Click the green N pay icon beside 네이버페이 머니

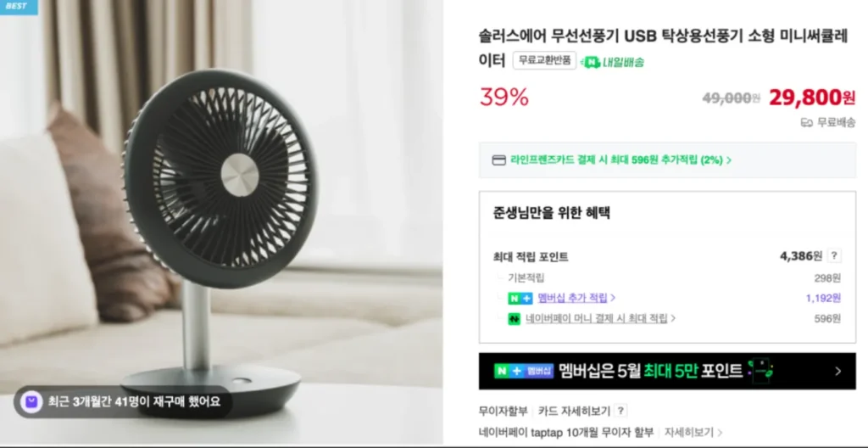coord(515,319)
